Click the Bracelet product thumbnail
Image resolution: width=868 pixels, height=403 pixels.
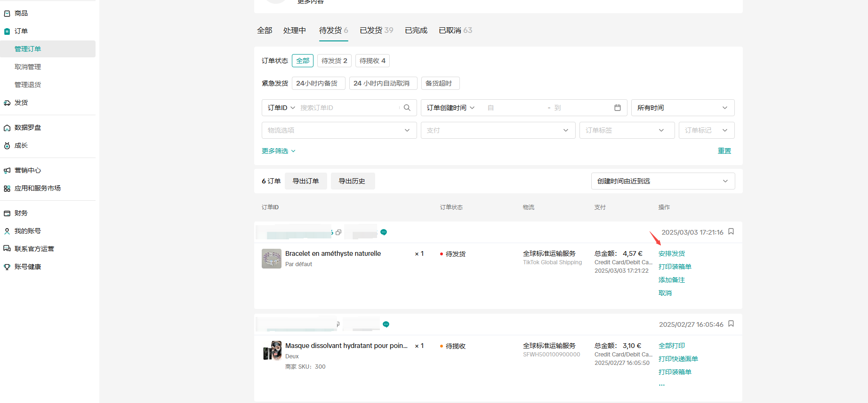272,259
